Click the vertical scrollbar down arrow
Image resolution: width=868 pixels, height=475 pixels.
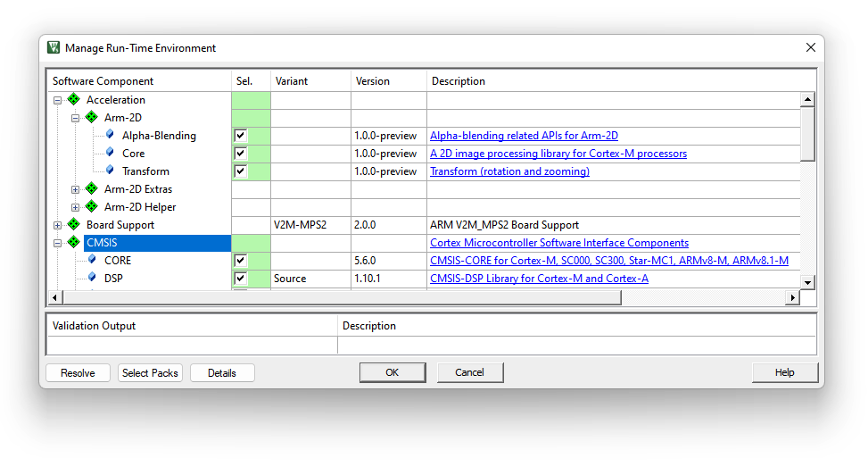[x=807, y=282]
